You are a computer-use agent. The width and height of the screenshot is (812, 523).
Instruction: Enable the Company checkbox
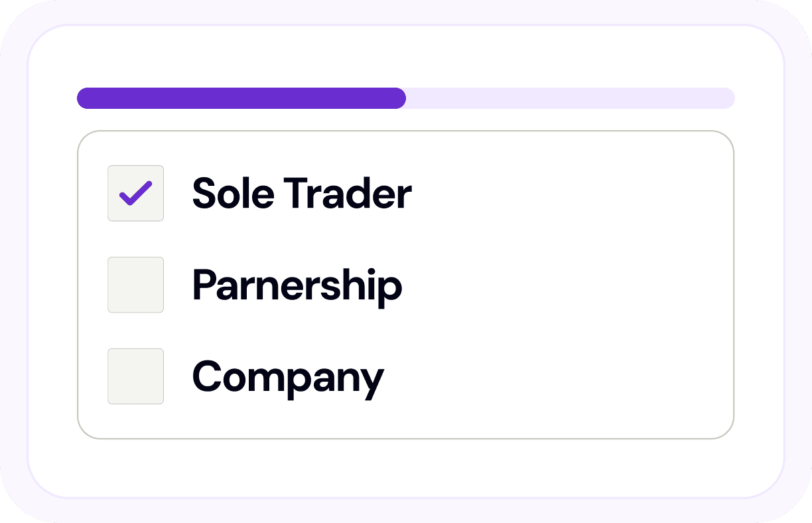pyautogui.click(x=135, y=376)
